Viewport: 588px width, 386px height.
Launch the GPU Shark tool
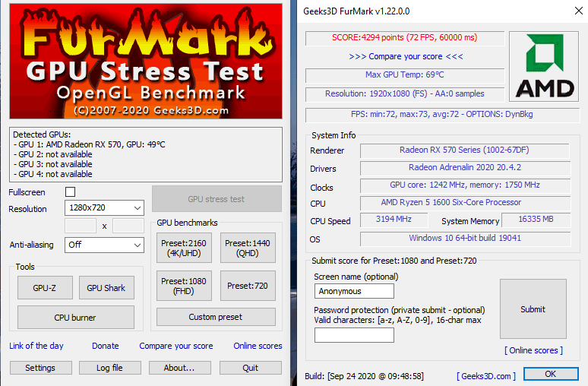[106, 288]
